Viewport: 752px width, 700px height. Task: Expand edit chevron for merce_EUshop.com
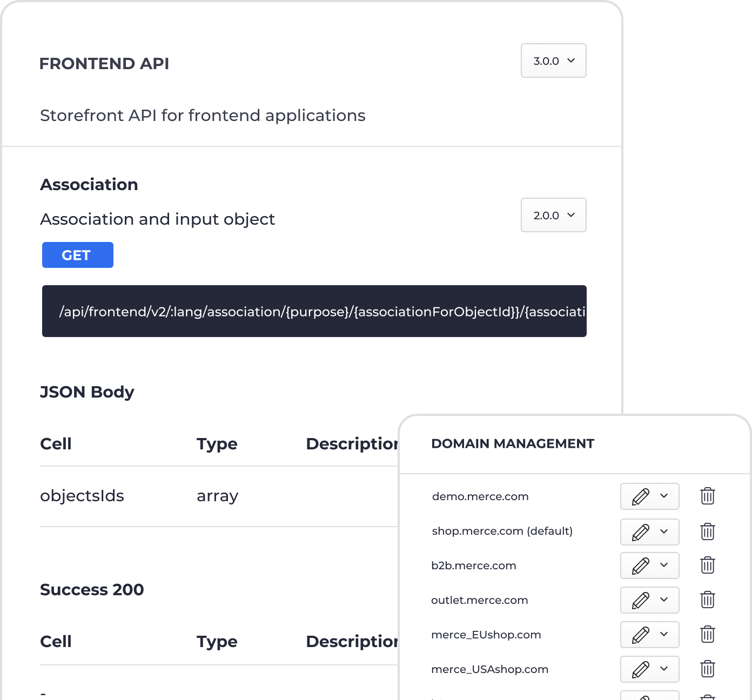pos(664,634)
